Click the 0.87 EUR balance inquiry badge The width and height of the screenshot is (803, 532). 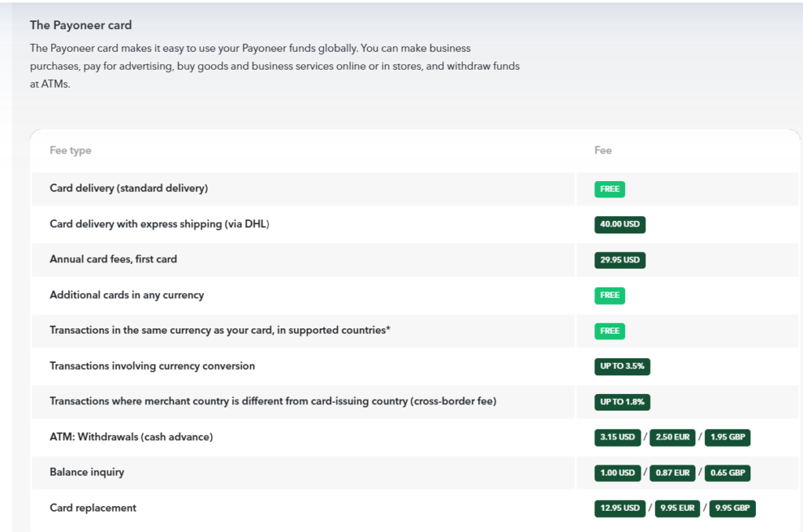[x=672, y=473]
